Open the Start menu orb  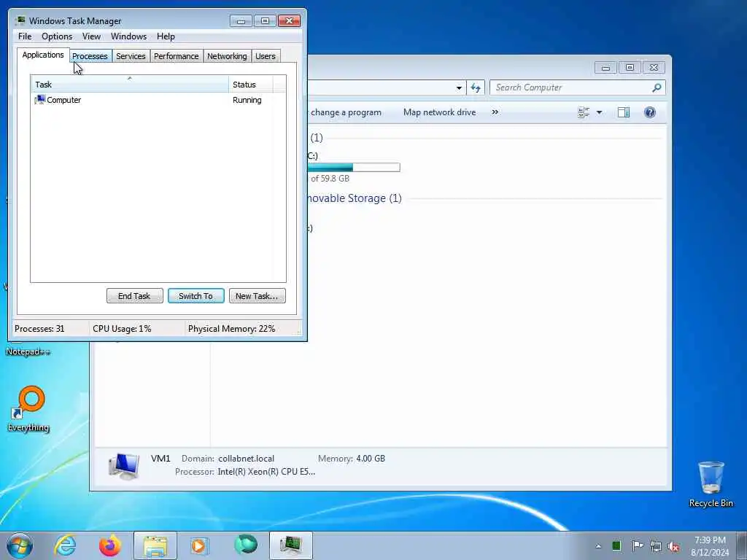[20, 545]
